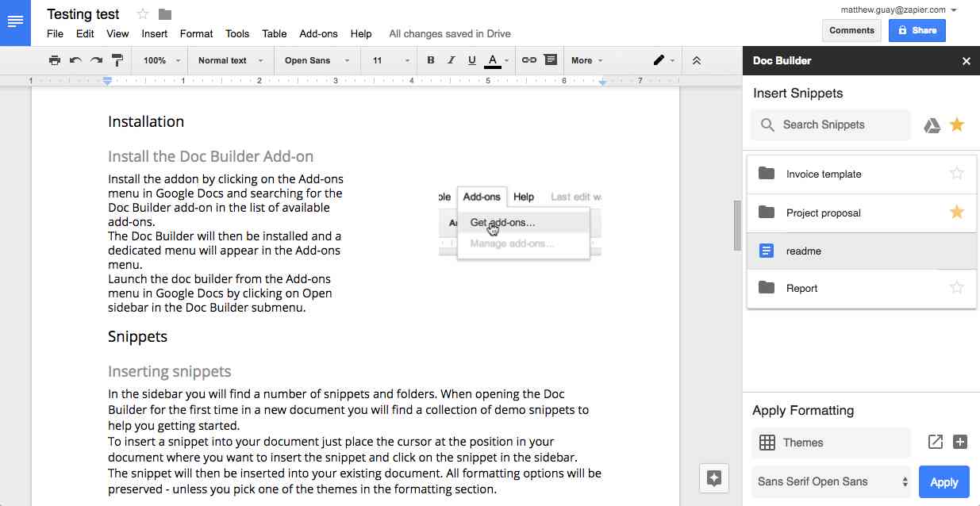
Task: Toggle underline formatting
Action: pyautogui.click(x=472, y=60)
